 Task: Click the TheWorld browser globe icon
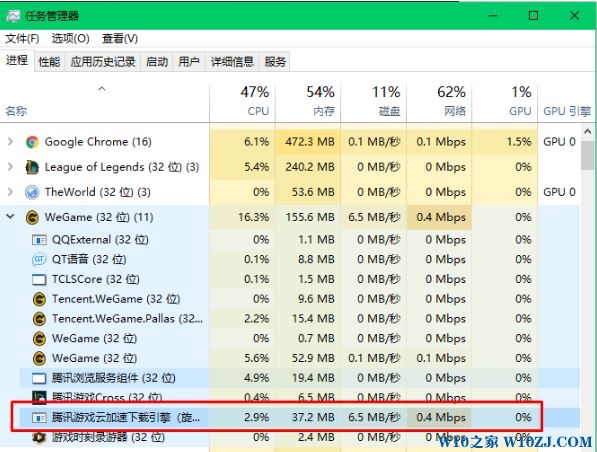[32, 192]
